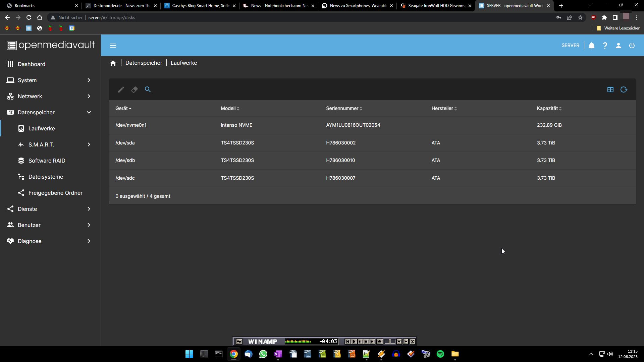Click the power icon in header
Image resolution: width=644 pixels, height=362 pixels.
pos(632,46)
